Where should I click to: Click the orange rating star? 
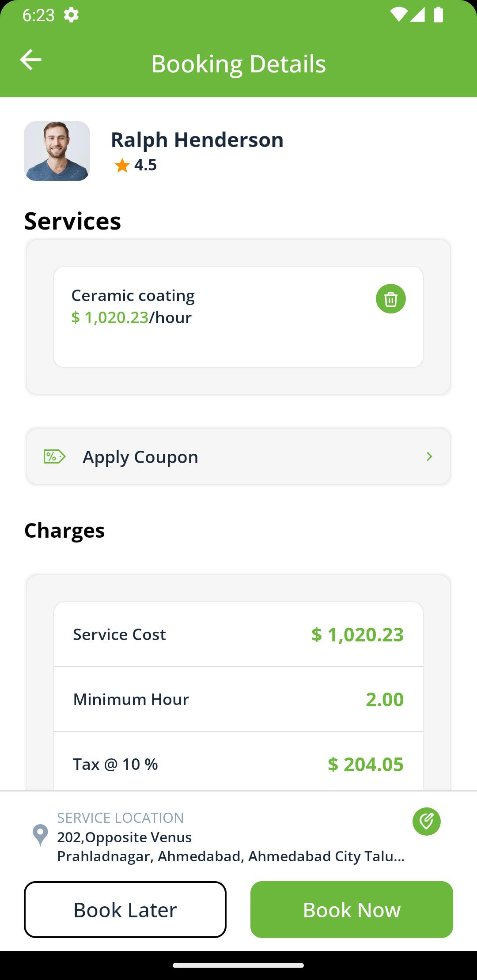[x=122, y=166]
